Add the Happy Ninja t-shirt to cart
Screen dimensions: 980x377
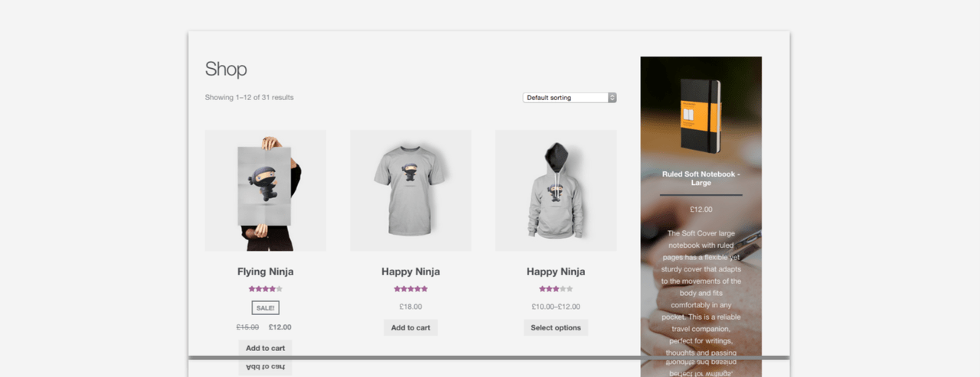pyautogui.click(x=410, y=327)
